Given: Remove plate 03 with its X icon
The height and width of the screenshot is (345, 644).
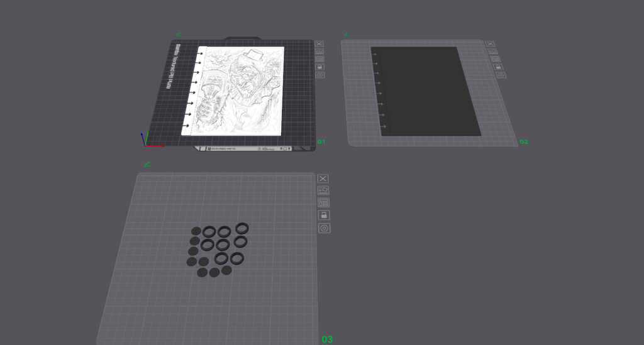Looking at the screenshot, I should point(323,178).
